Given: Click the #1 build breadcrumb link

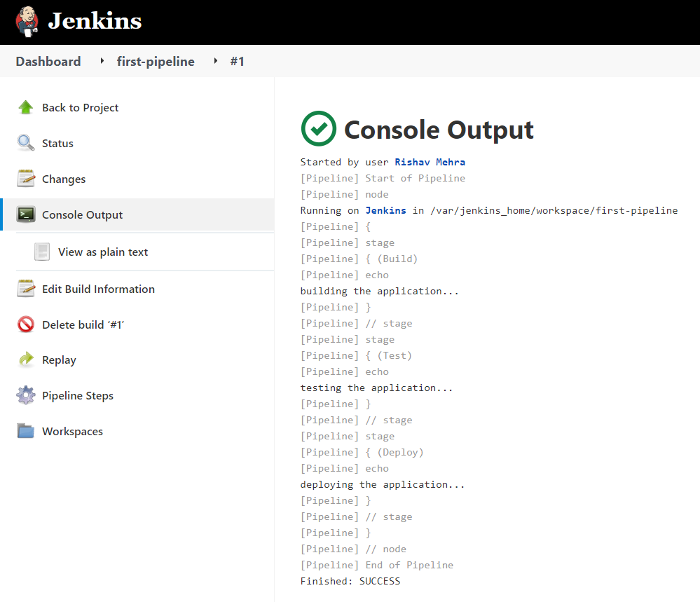Looking at the screenshot, I should pyautogui.click(x=237, y=61).
